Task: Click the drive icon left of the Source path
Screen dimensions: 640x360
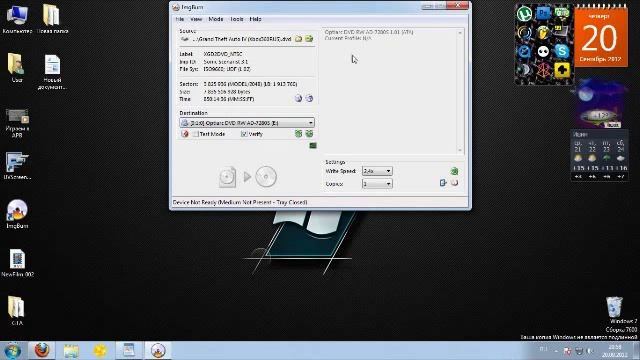Action: tap(185, 39)
